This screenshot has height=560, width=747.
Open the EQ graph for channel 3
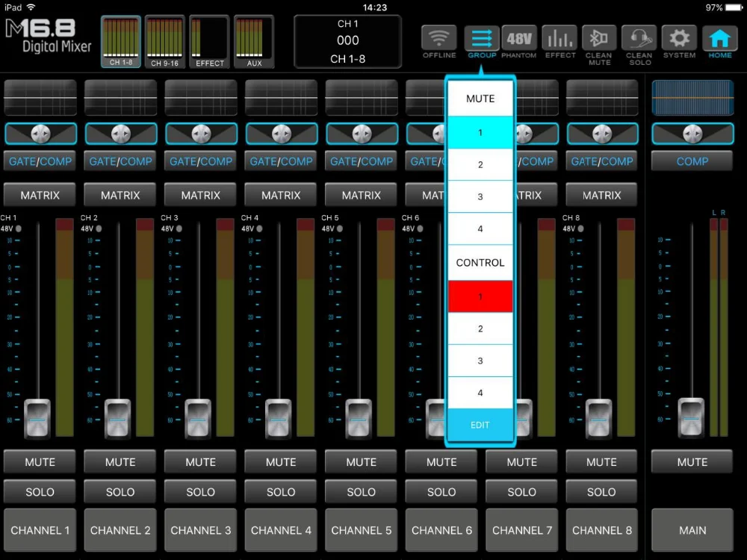[201, 98]
